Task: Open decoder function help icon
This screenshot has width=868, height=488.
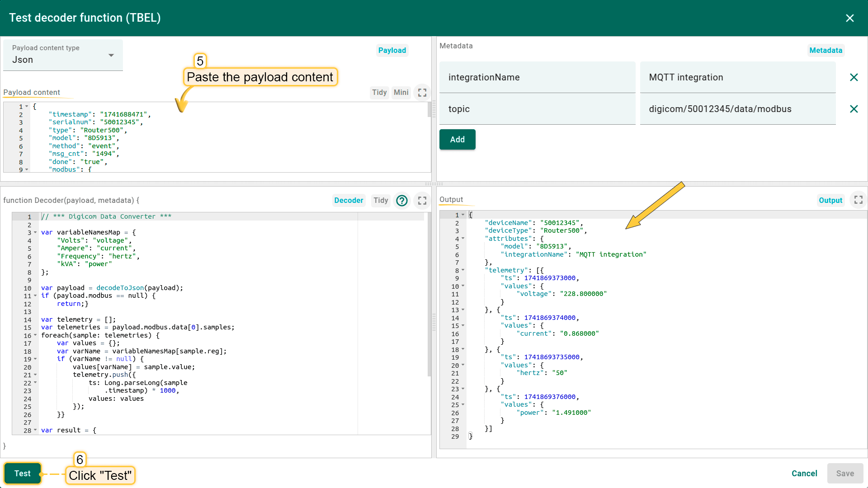Action: 401,200
